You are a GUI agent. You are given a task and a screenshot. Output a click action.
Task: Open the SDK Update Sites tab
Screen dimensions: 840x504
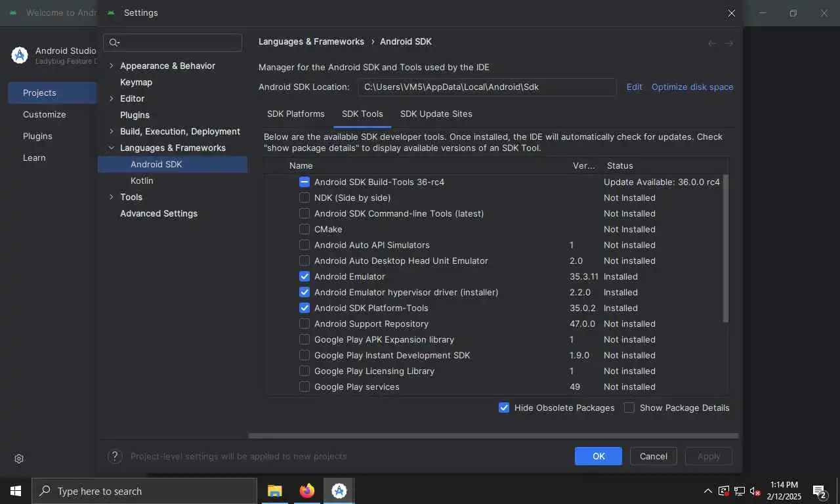pos(436,114)
